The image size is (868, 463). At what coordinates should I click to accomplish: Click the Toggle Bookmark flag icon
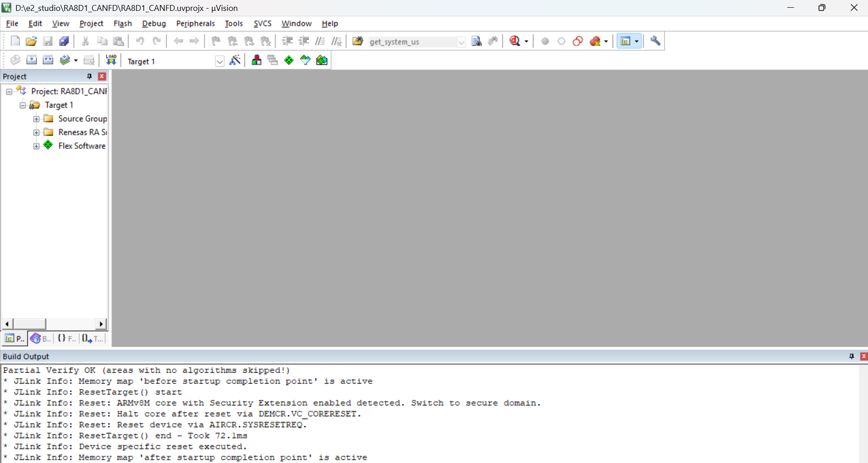(216, 41)
